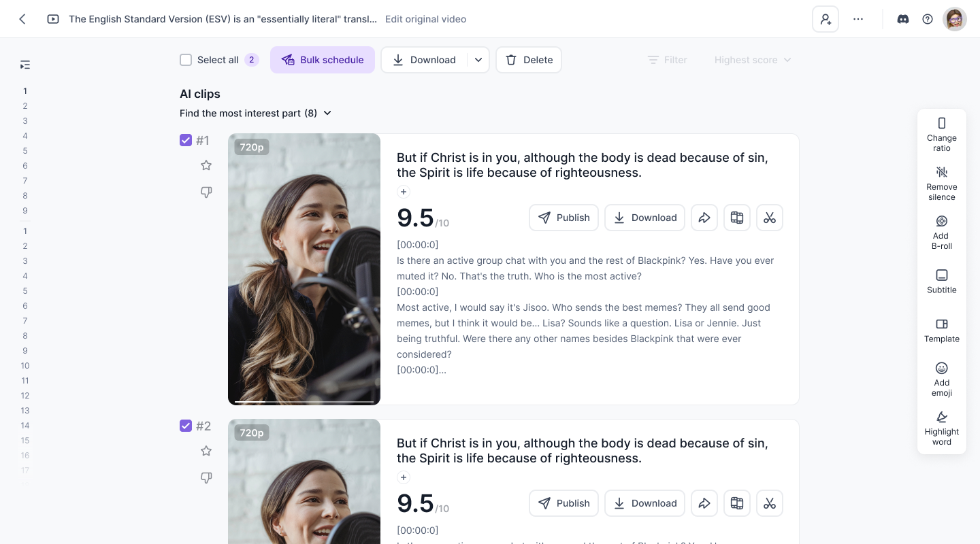Open the user profile avatar

coord(955,19)
